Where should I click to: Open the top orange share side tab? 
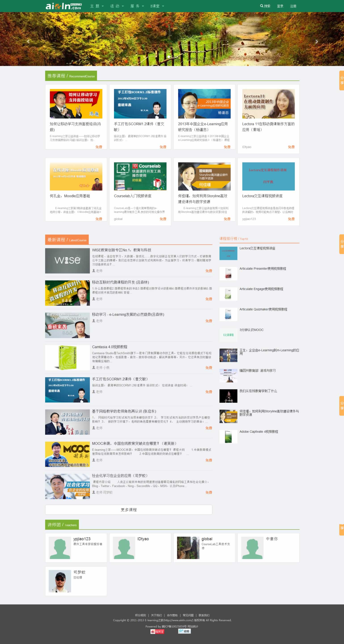click(342, 80)
